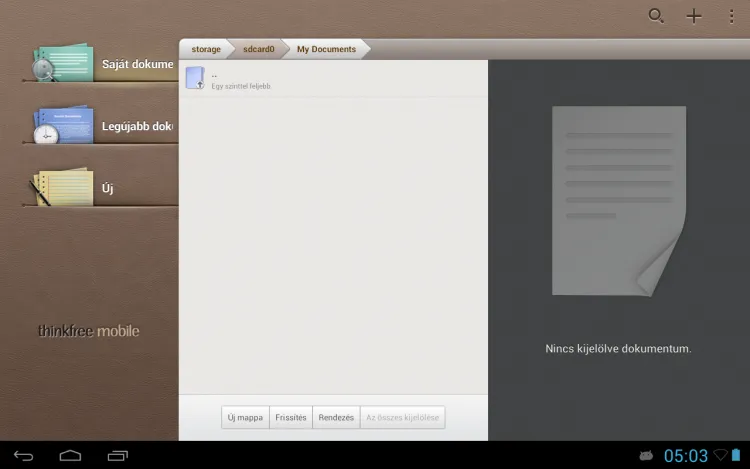The image size is (750, 469).
Task: Tap the Android debug notification icon
Action: 646,456
